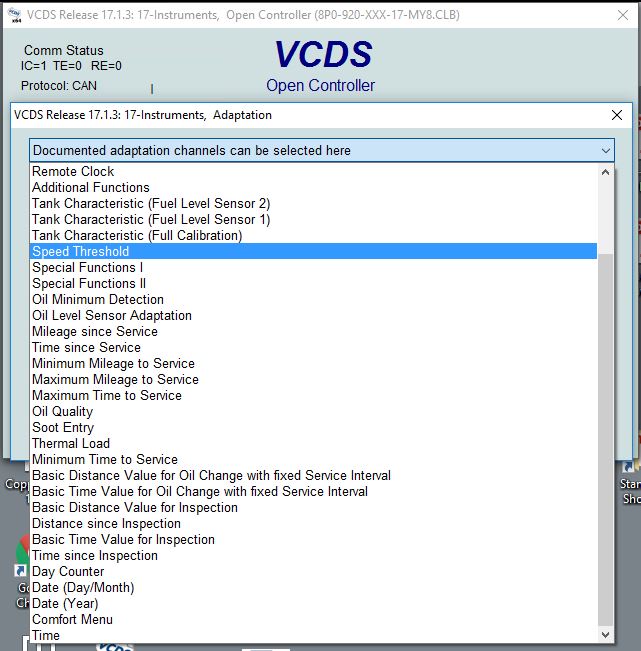Choose Additional Functions from the list

313,188
